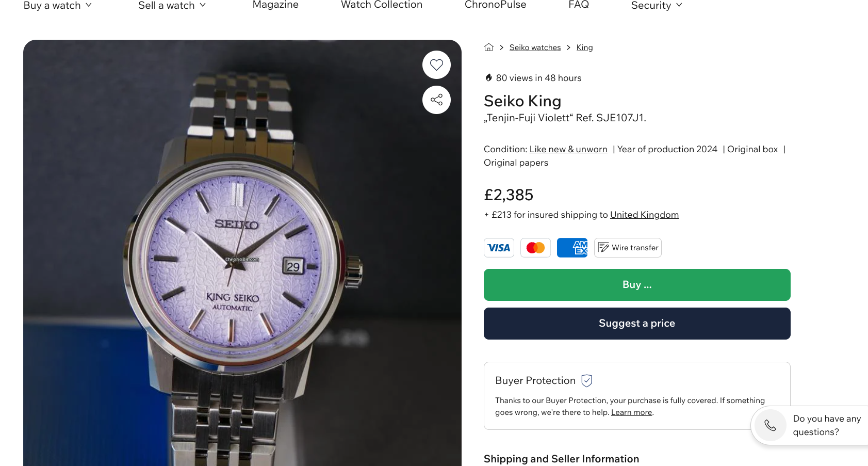This screenshot has width=868, height=466.
Task: Open the FAQ page
Action: [578, 5]
